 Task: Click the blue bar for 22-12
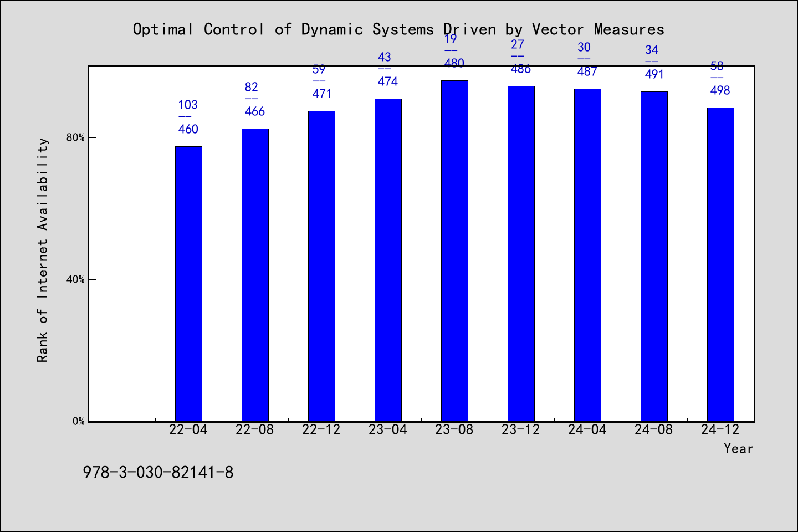(321, 266)
